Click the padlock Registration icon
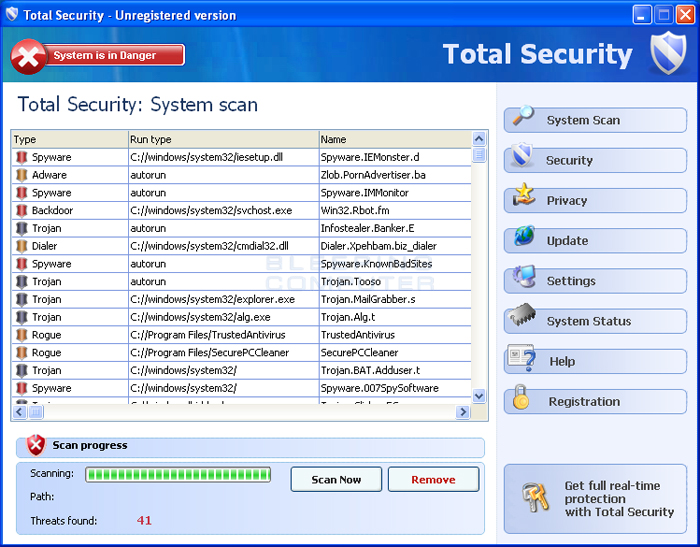700x547 pixels. click(x=520, y=397)
